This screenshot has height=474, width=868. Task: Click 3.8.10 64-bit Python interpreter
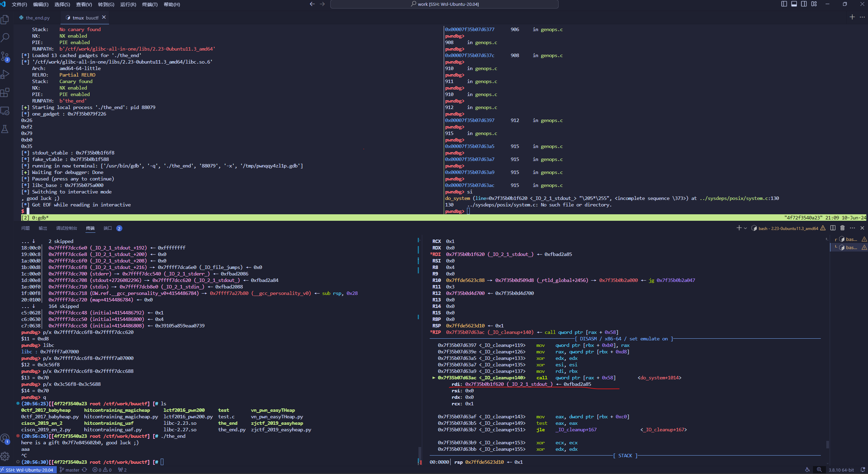(841, 470)
